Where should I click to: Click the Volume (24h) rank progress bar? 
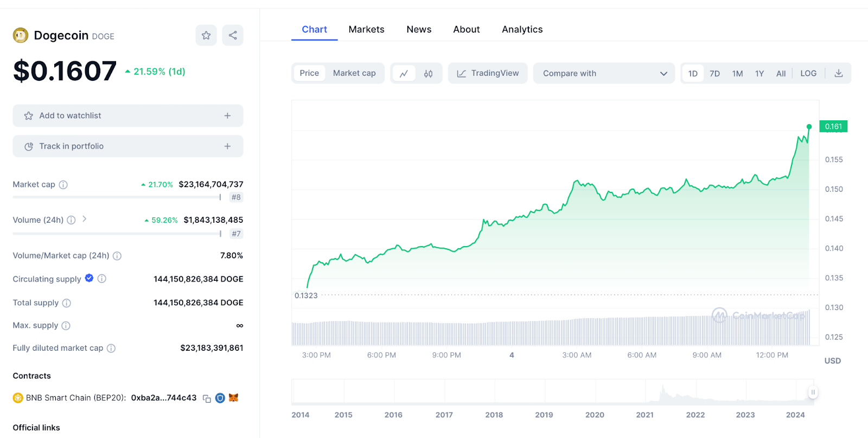pos(117,234)
